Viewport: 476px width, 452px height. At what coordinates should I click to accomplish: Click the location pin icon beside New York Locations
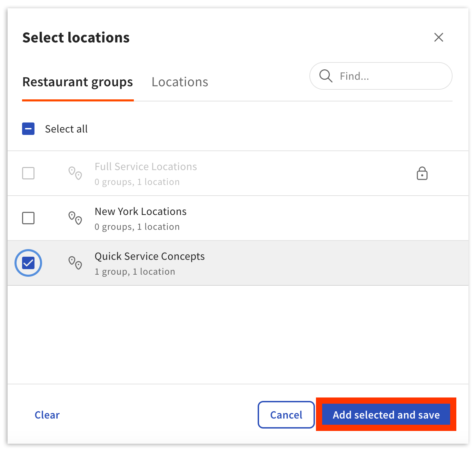(x=75, y=218)
